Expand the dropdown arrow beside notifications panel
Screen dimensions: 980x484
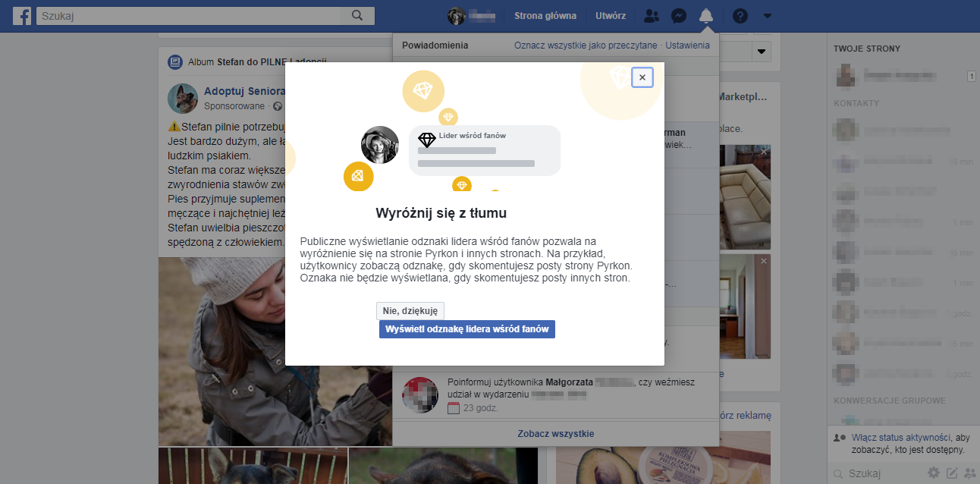tap(762, 52)
